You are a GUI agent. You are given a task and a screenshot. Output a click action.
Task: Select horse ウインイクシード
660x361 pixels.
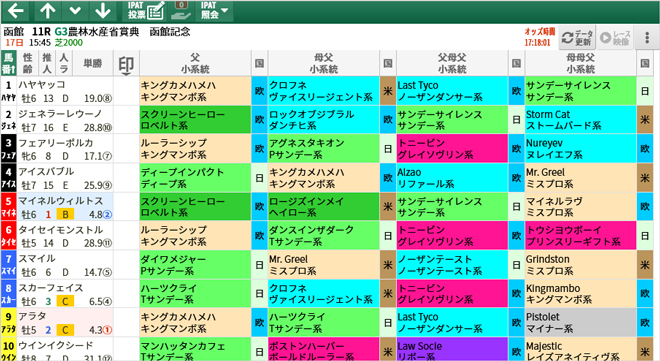(65, 350)
